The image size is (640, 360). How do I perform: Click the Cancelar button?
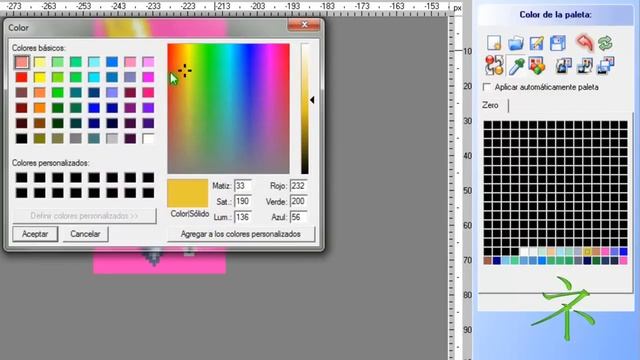pyautogui.click(x=85, y=234)
